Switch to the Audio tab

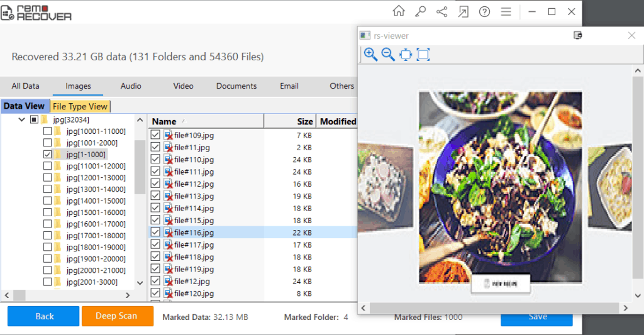(131, 86)
